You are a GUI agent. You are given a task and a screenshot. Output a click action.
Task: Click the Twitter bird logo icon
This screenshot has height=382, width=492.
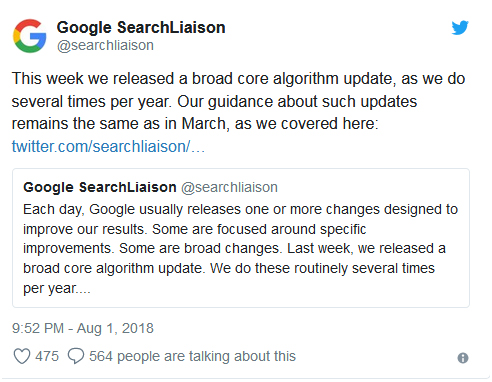point(460,28)
